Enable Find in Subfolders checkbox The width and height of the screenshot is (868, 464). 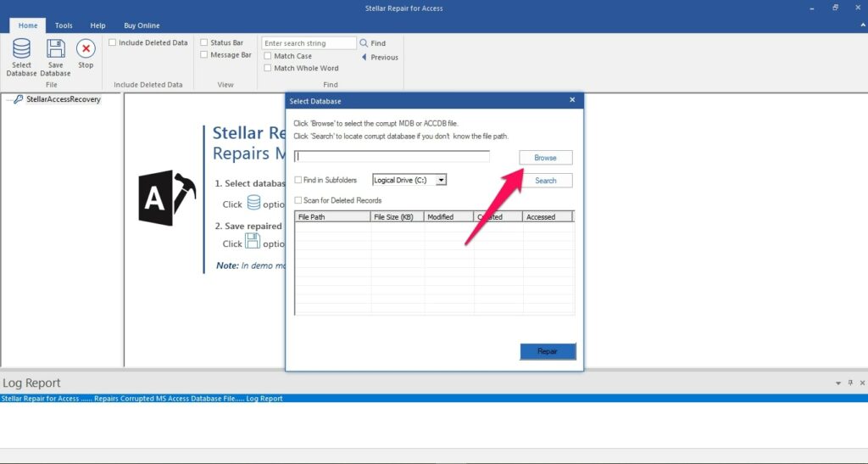(298, 180)
